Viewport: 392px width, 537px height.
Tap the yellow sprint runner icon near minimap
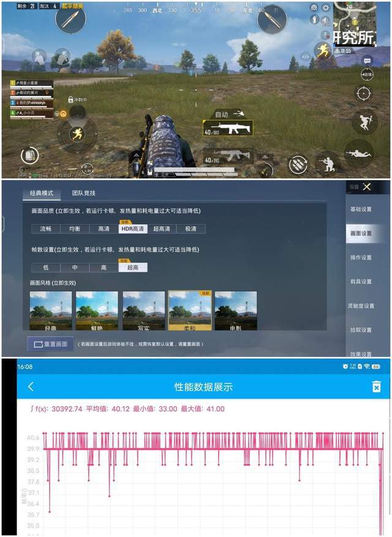coord(323,51)
